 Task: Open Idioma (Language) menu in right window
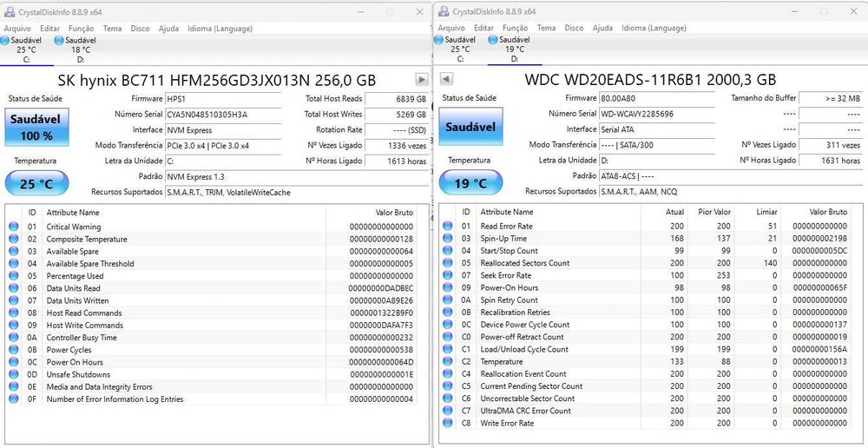[x=654, y=28]
